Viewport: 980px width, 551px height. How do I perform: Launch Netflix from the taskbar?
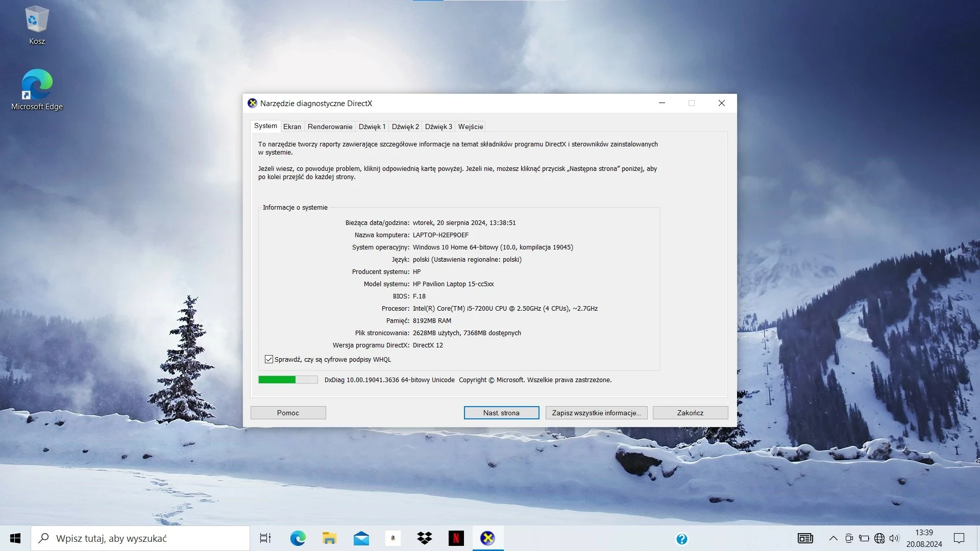tap(456, 538)
